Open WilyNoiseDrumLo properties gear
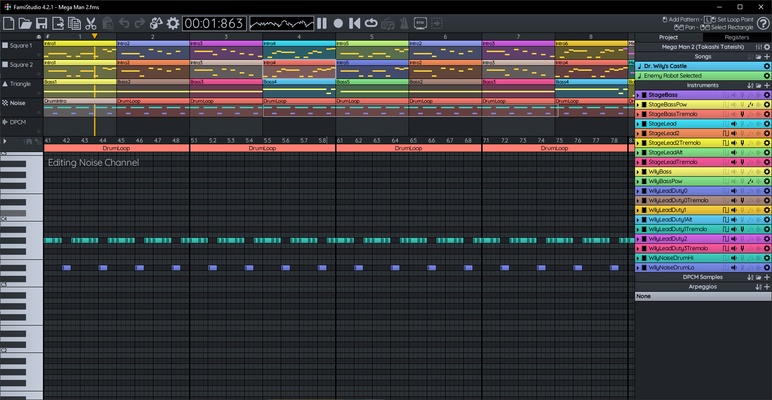This screenshot has height=400, width=772. point(767,268)
